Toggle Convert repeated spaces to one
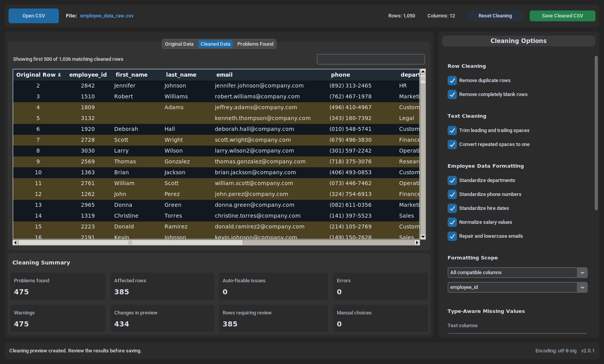This screenshot has width=604, height=364. (452, 144)
